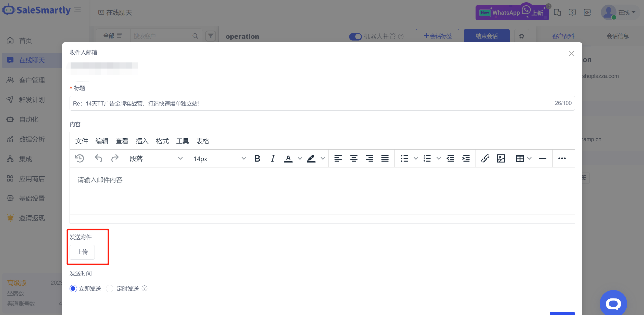Open the 段落 block format dropdown
This screenshot has width=644, height=315.
156,159
